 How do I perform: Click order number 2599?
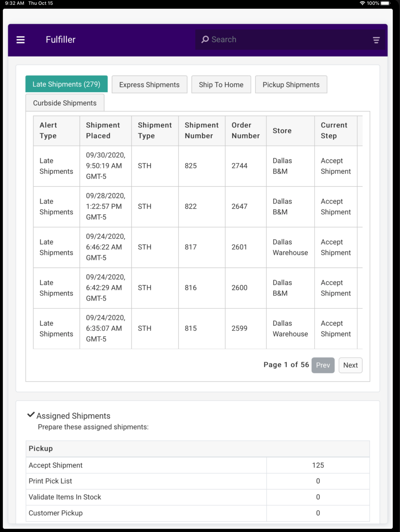click(x=240, y=329)
